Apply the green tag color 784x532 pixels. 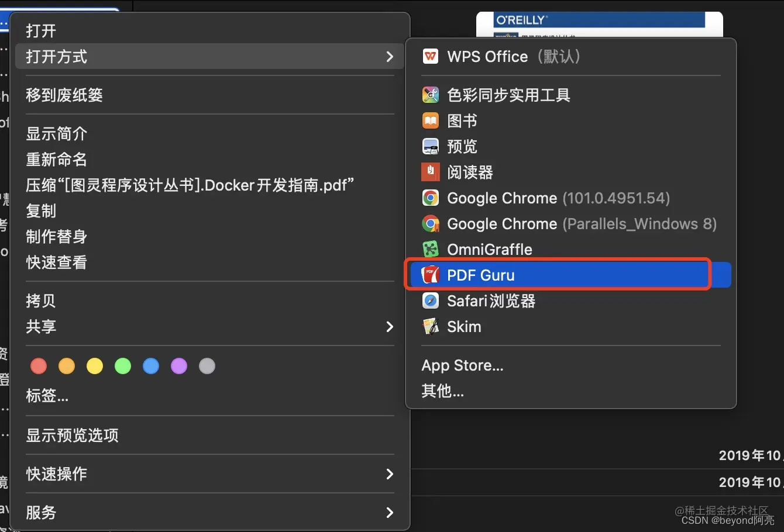click(123, 366)
